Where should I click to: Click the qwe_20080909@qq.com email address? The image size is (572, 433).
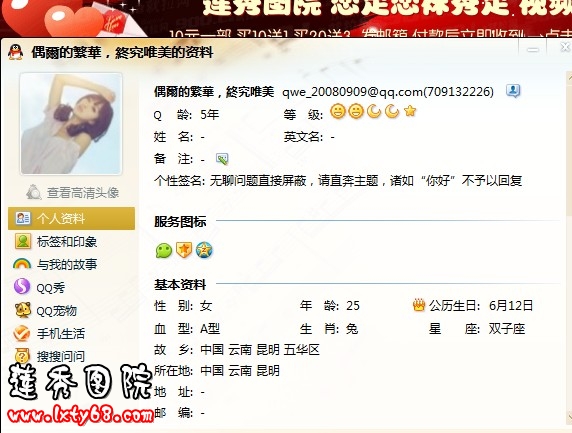(352, 92)
